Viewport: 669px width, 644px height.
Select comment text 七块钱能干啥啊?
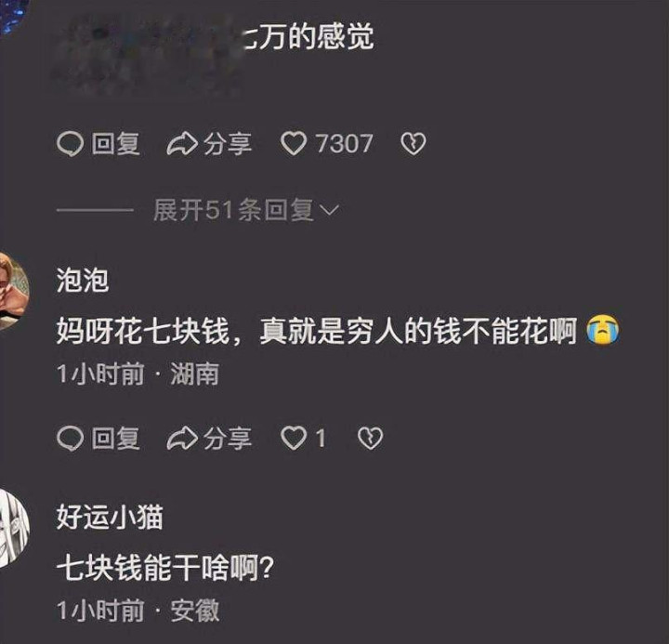(x=164, y=568)
